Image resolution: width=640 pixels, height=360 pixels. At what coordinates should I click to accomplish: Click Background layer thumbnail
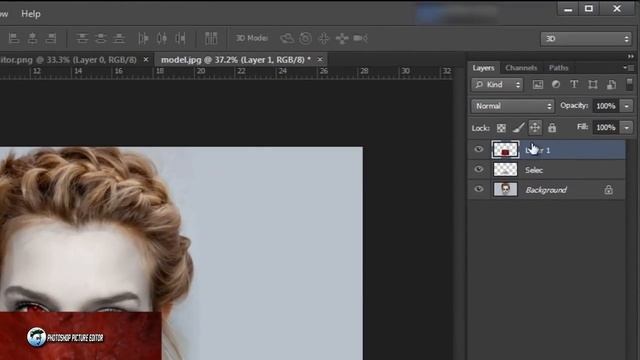[x=505, y=189]
